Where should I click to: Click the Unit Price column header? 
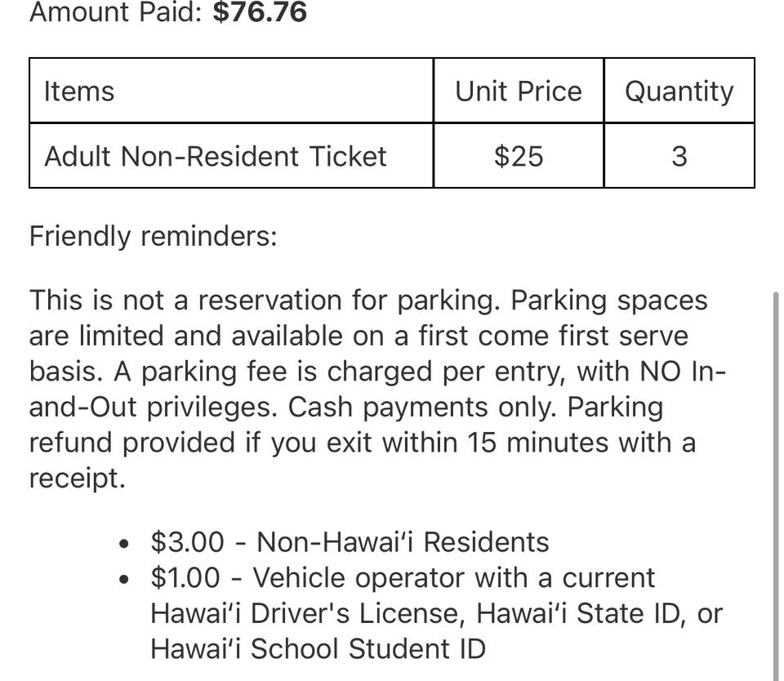[519, 91]
